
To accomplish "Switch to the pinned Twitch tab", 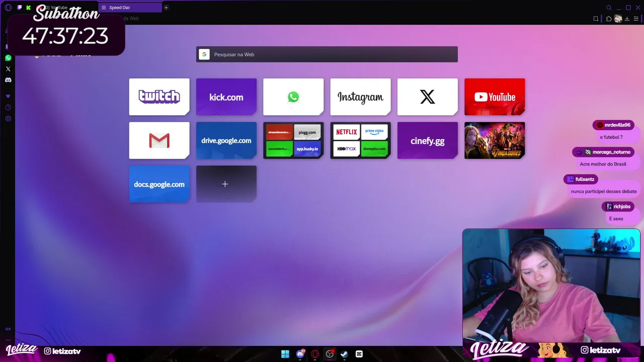I will click(19, 8).
